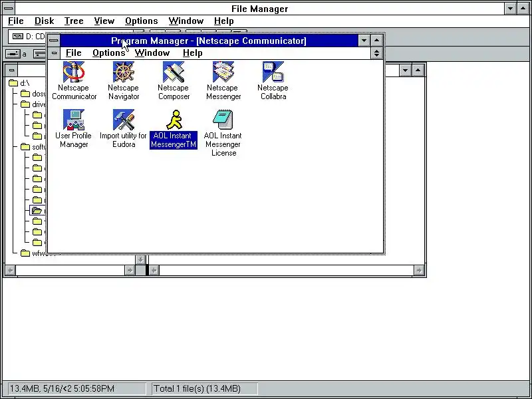Screen dimensions: 532x399
Task: Click tree pane scroll left arrow
Action: tap(10, 270)
